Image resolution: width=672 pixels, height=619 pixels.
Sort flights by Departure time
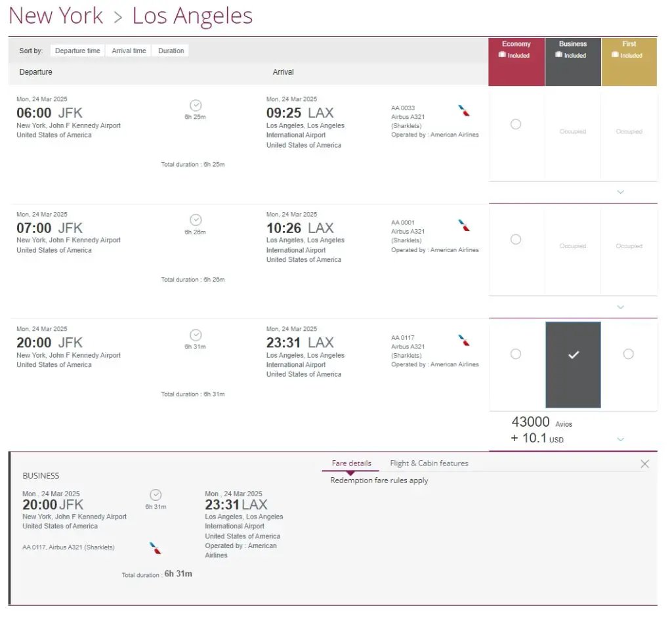pyautogui.click(x=77, y=51)
